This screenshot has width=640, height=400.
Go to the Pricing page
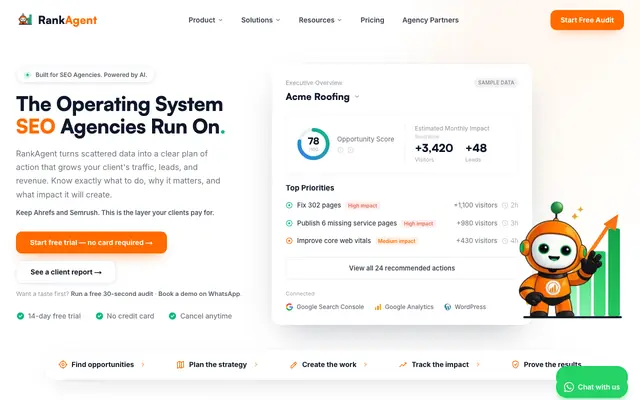pyautogui.click(x=372, y=20)
